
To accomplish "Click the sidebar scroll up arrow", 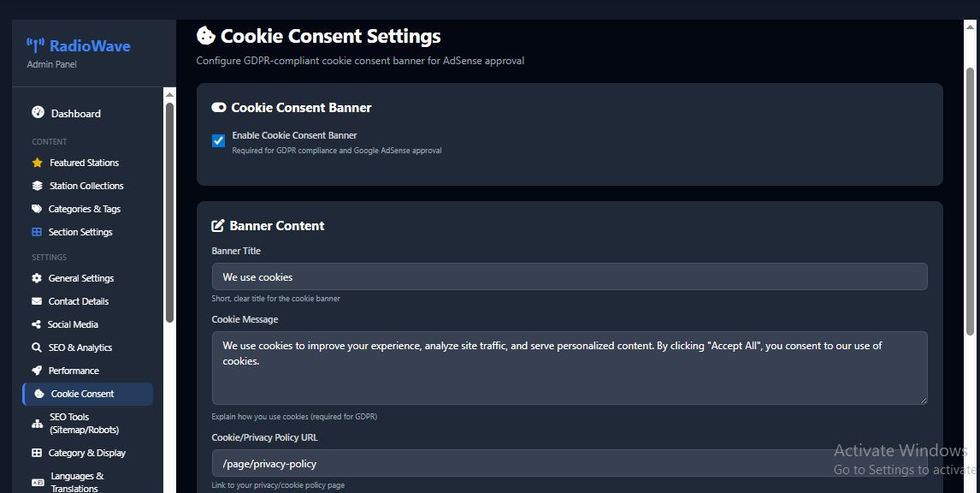I will click(169, 94).
